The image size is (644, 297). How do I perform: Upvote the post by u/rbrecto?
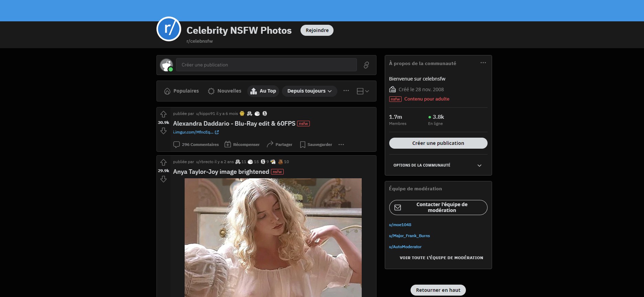[163, 162]
